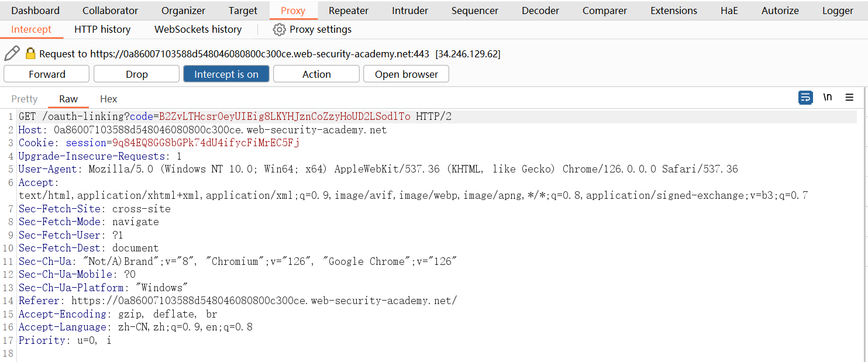Click the Accept-Encoding header line
Viewport: 868px width, 362px height.
[x=118, y=314]
